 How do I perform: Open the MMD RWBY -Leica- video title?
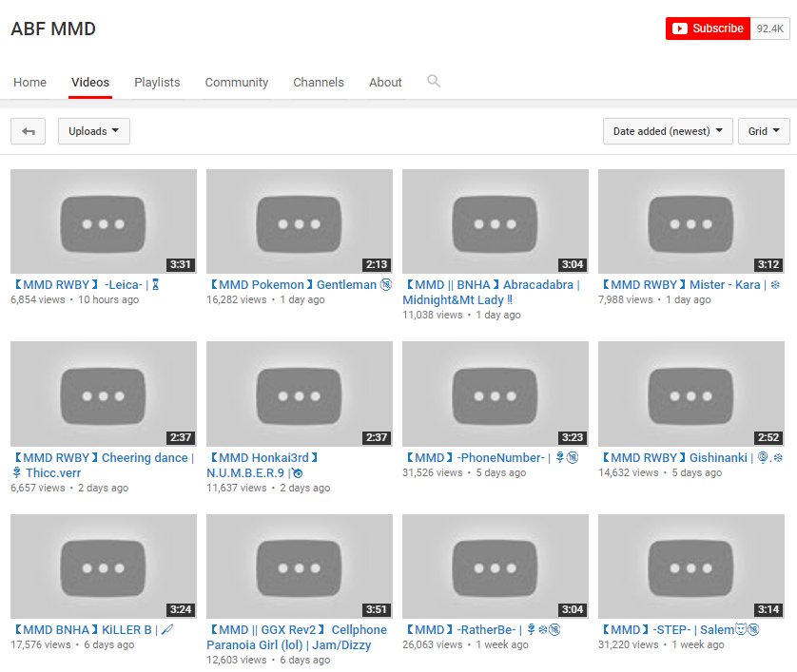[x=86, y=285]
